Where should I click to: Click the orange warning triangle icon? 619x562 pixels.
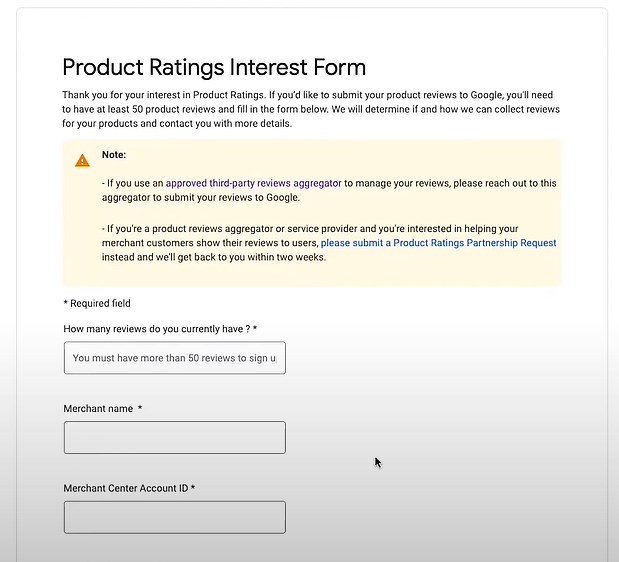[82, 161]
